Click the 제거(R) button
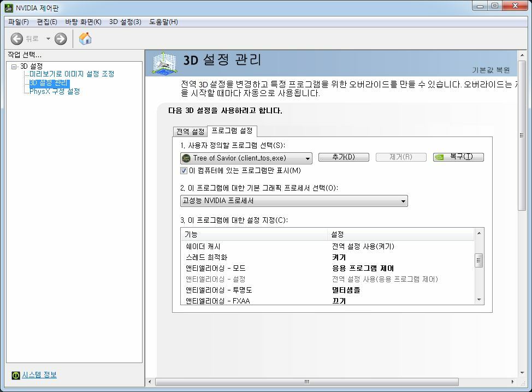Viewport: 532px width, 392px height. pos(401,157)
